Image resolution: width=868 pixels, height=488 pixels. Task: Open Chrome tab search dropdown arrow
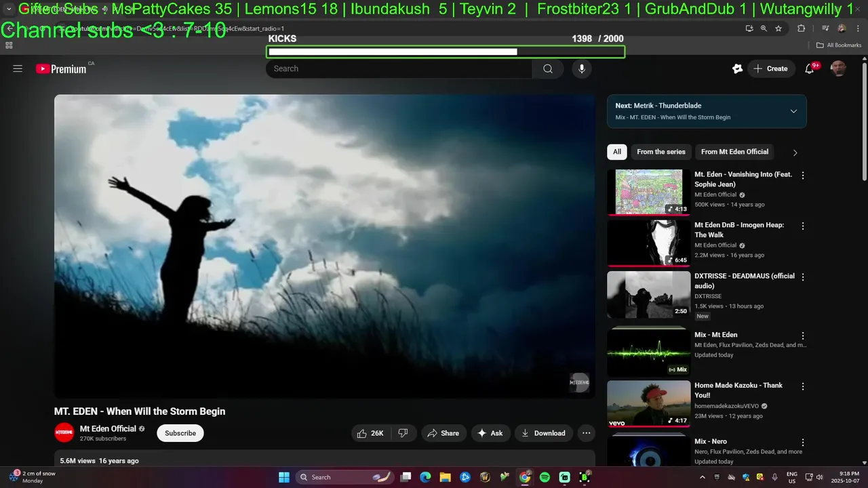pos(9,9)
